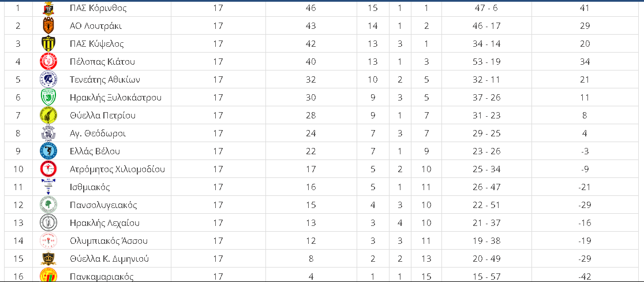Click the -42 goal difference cell
644x282 pixels.
click(585, 277)
